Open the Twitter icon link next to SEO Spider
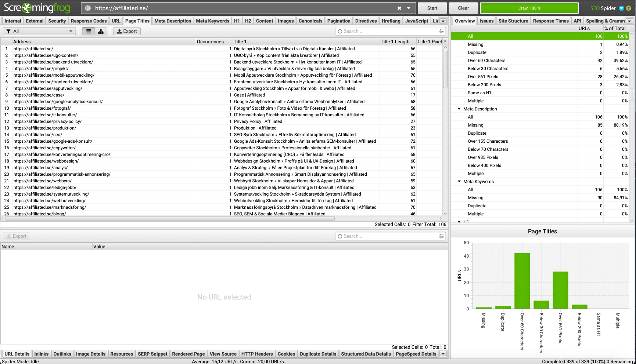This screenshot has height=364, width=636. tap(621, 8)
